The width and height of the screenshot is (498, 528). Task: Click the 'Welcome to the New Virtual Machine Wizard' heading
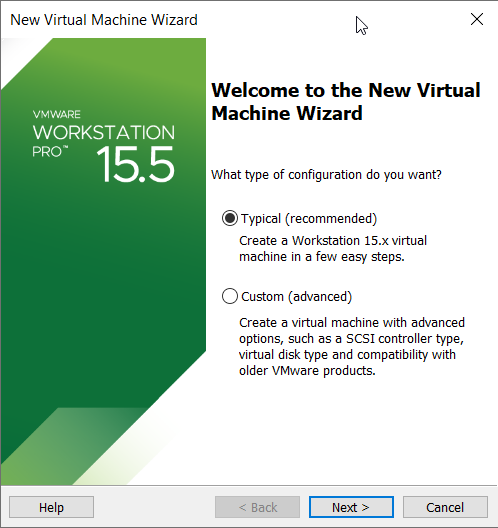click(346, 102)
